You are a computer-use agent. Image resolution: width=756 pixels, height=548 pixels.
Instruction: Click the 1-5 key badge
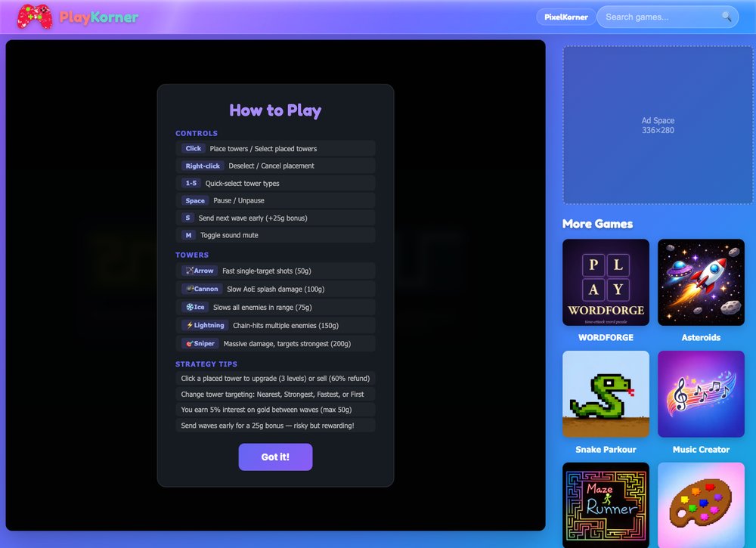click(x=191, y=183)
